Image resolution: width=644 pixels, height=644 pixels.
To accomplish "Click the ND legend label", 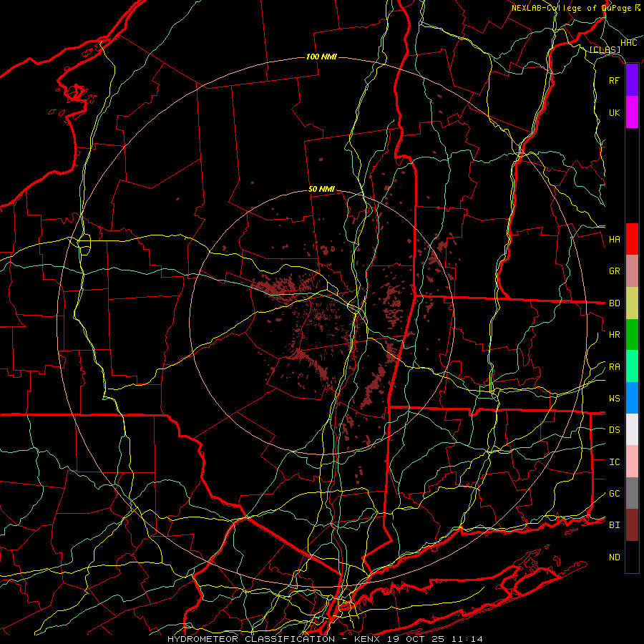I will pyautogui.click(x=615, y=557).
